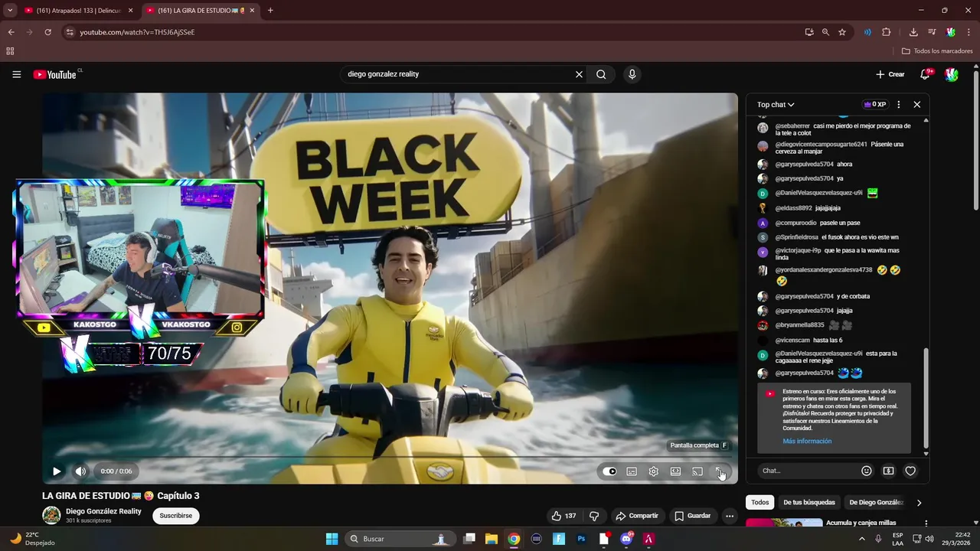Open the Más información link
The width and height of the screenshot is (980, 551).
807,442
